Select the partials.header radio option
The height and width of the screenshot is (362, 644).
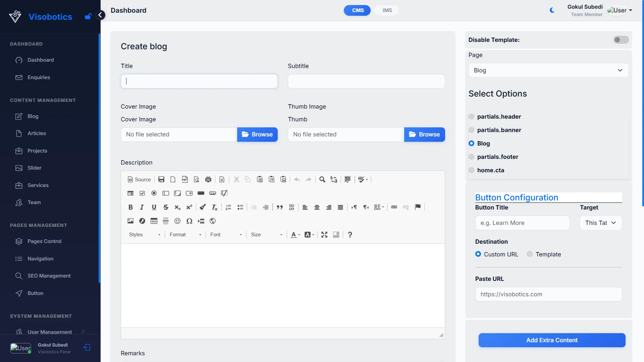(x=472, y=117)
